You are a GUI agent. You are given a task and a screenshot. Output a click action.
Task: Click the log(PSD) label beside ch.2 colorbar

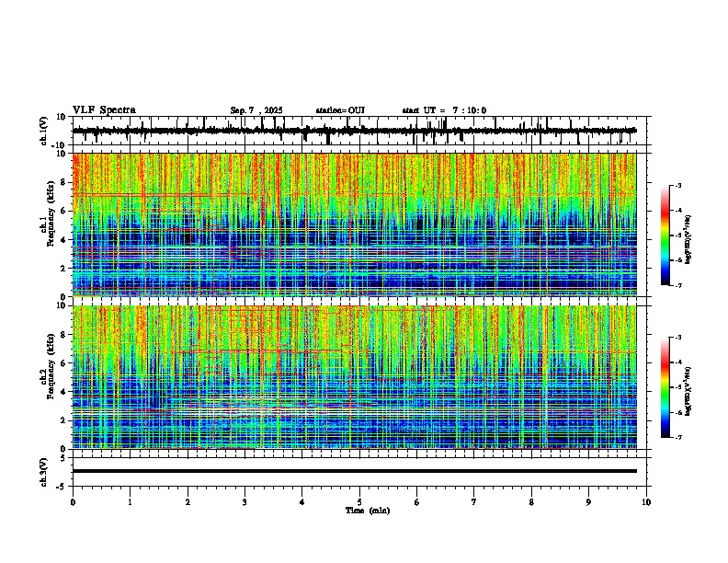tap(688, 391)
